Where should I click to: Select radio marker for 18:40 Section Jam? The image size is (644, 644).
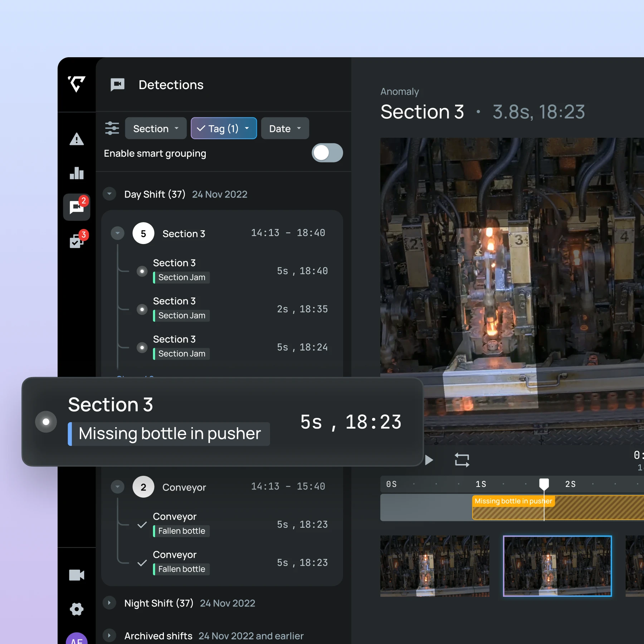pos(142,271)
